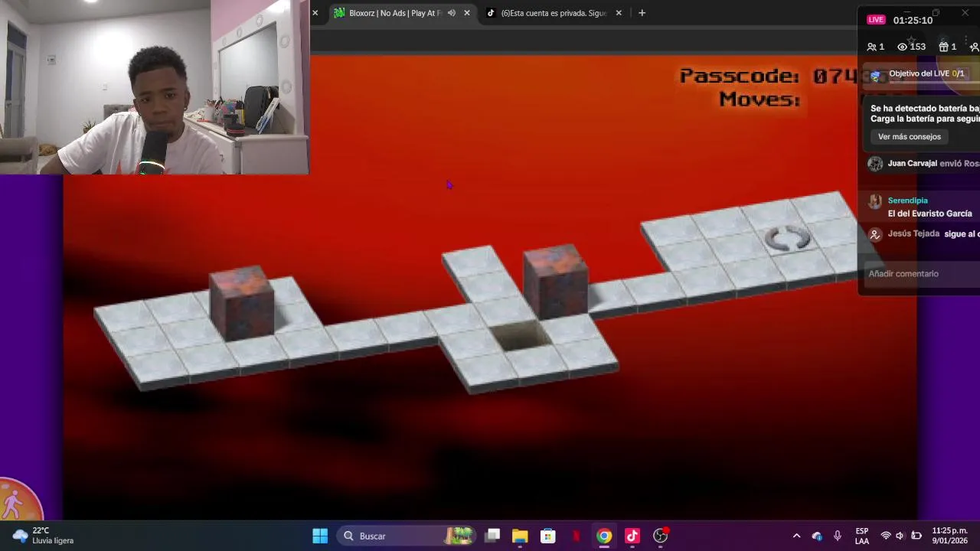Click OneDrive cloud tray icon
This screenshot has height=551, width=980.
(817, 536)
